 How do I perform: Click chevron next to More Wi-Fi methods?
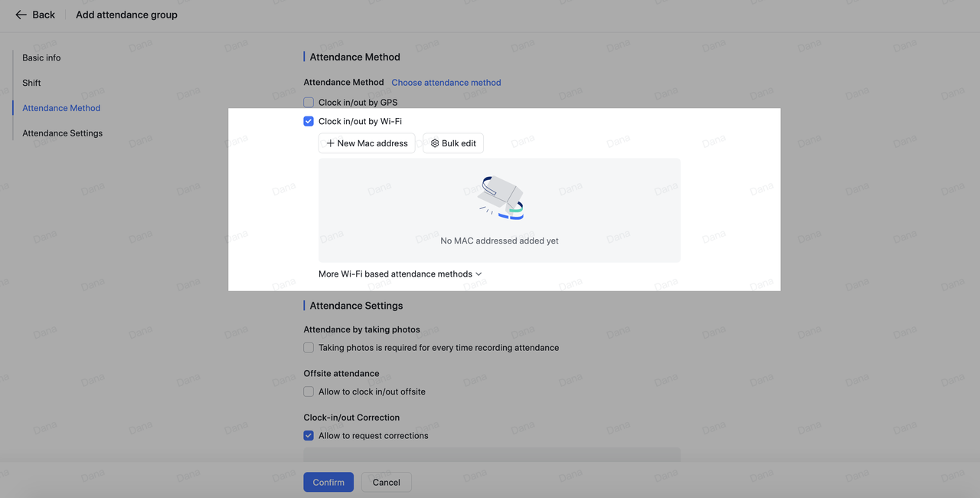pos(479,274)
